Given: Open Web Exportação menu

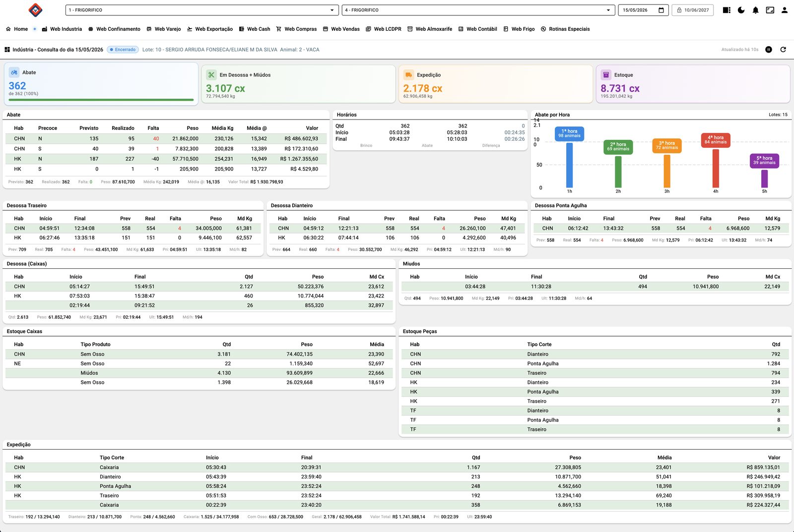Looking at the screenshot, I should click(x=210, y=29).
